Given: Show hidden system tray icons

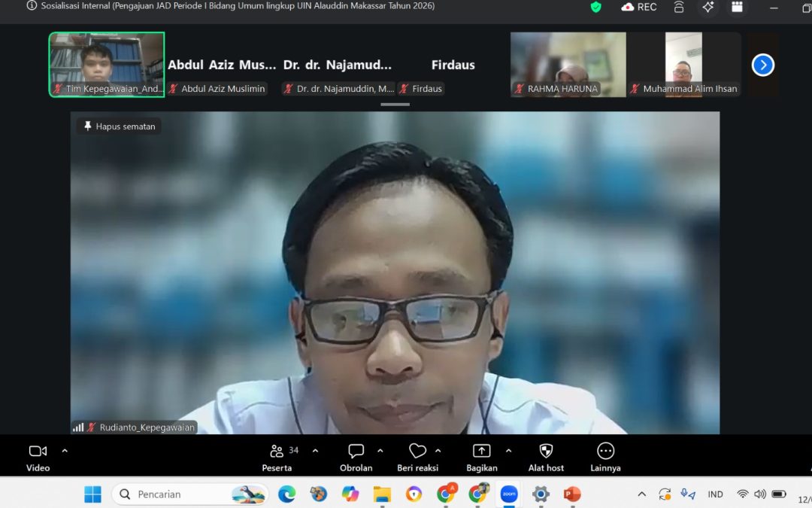Looking at the screenshot, I should [x=641, y=494].
